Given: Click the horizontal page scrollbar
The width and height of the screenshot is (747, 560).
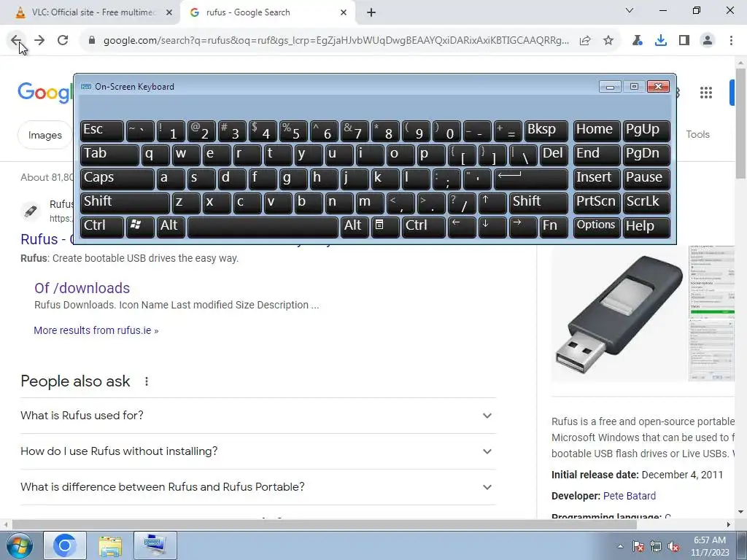Looking at the screenshot, I should coord(324,525).
